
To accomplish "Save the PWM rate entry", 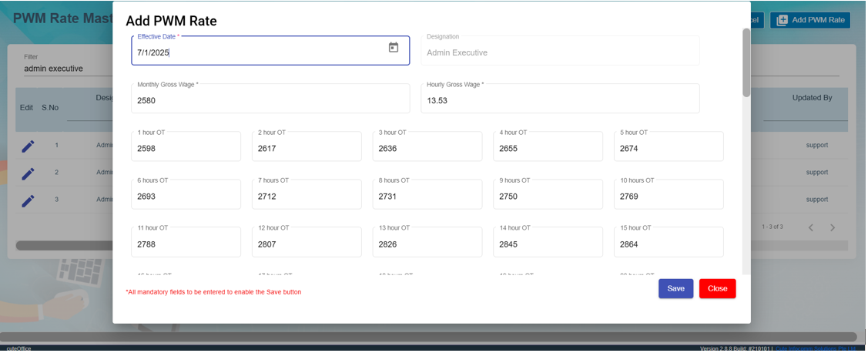I will [675, 288].
